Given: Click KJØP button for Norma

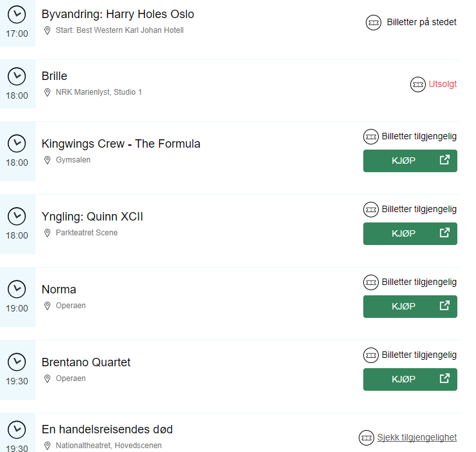Looking at the screenshot, I should 410,307.
